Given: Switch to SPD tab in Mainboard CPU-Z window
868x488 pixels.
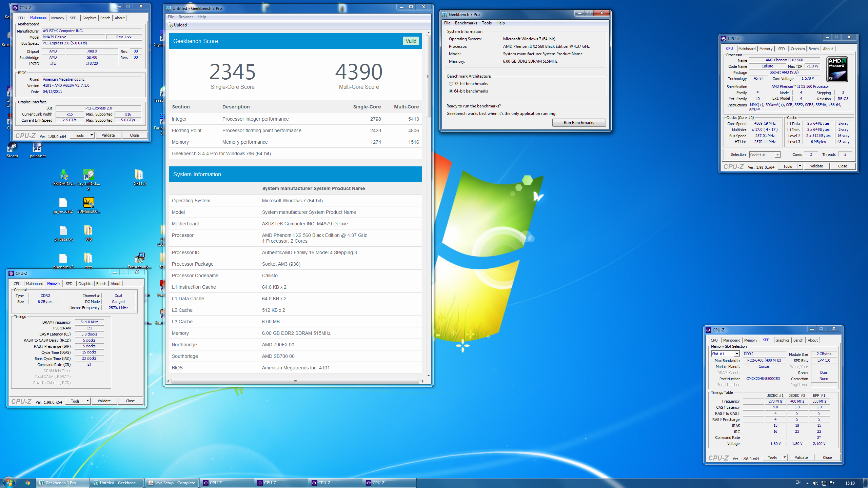Looking at the screenshot, I should tap(73, 18).
